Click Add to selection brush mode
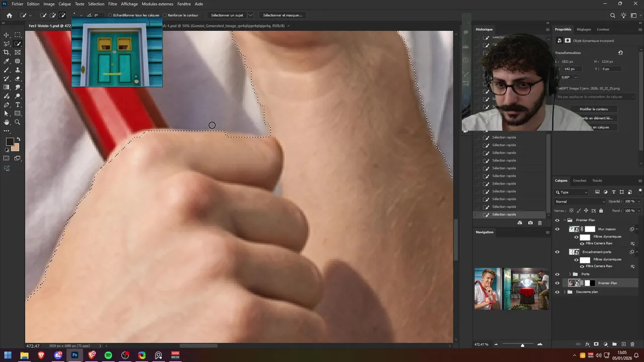644x362 pixels. coord(52,15)
